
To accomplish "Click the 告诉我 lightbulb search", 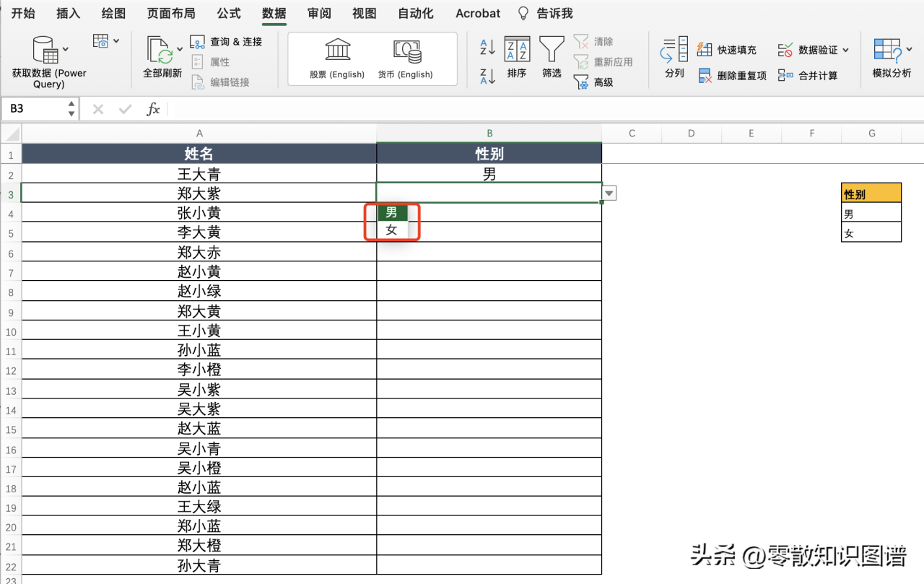I will coord(546,14).
